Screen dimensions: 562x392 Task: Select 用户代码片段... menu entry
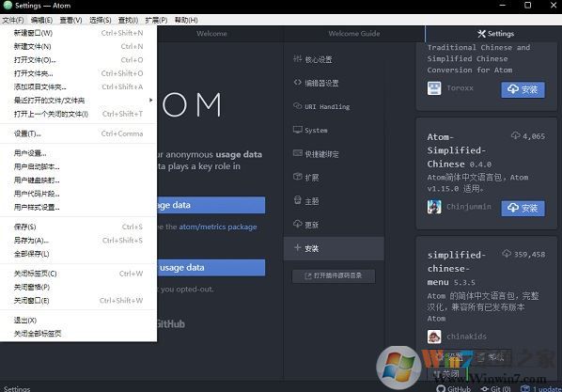point(78,194)
